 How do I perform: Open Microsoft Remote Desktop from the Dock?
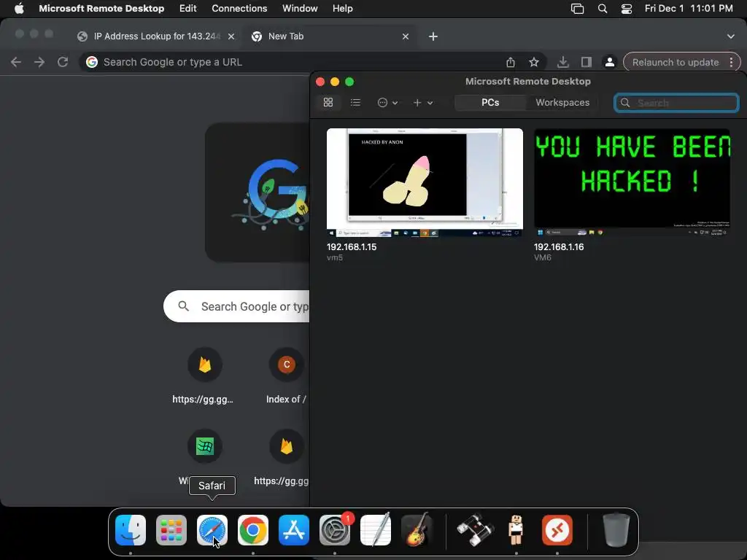click(557, 530)
